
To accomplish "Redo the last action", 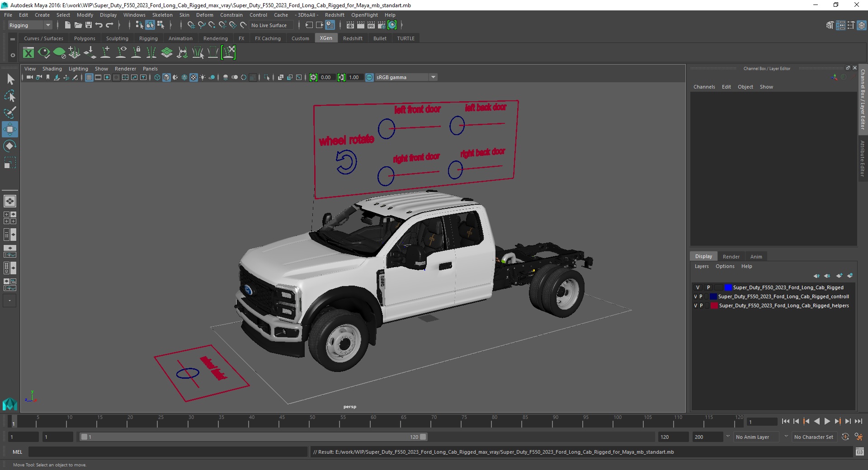I will click(x=109, y=25).
